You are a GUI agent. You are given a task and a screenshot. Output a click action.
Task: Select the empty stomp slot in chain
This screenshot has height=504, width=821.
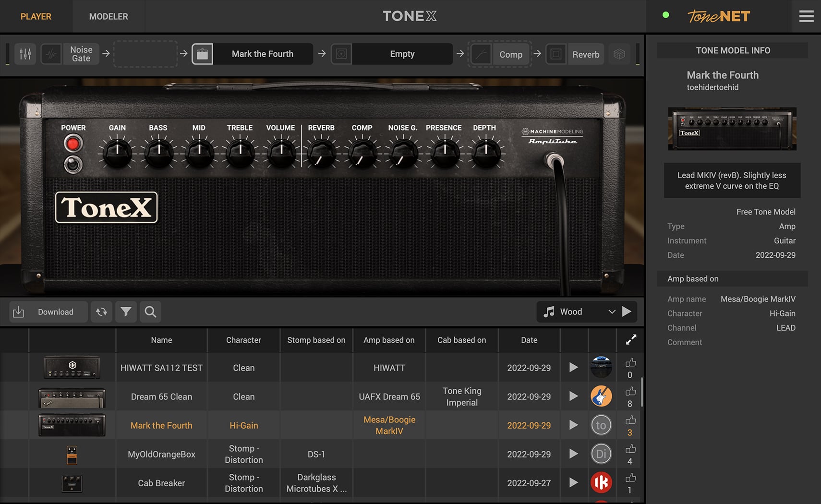coord(146,54)
